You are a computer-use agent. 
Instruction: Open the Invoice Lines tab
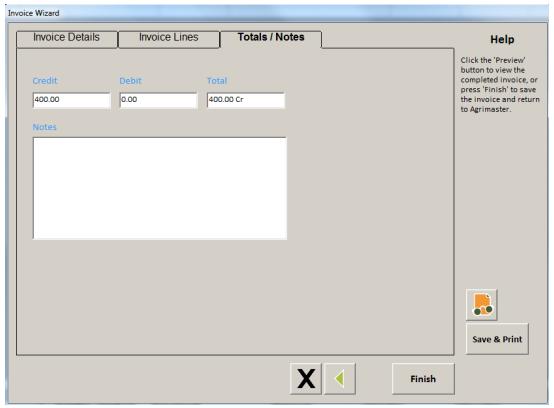point(169,39)
